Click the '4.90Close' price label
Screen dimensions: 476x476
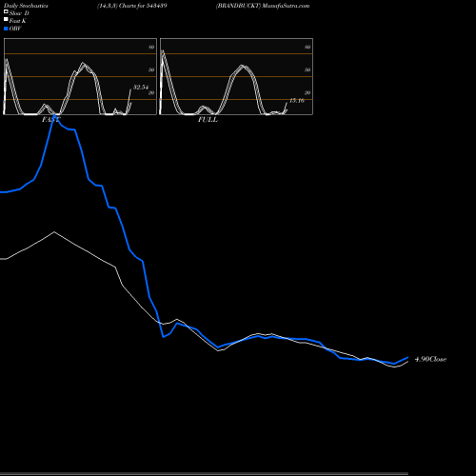click(430, 359)
